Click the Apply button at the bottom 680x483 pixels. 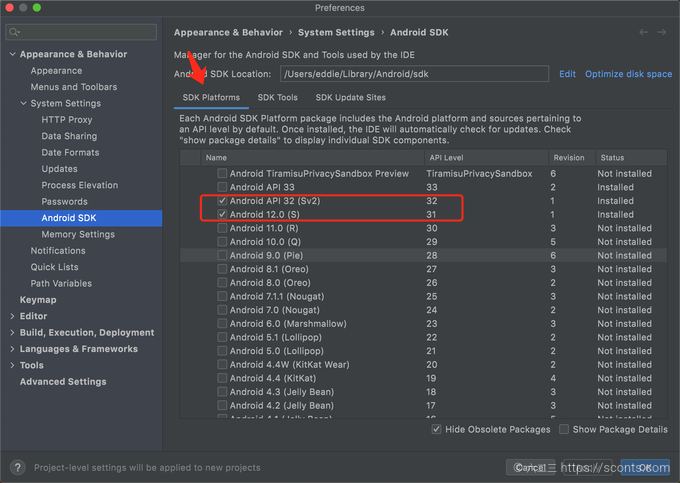click(x=587, y=467)
